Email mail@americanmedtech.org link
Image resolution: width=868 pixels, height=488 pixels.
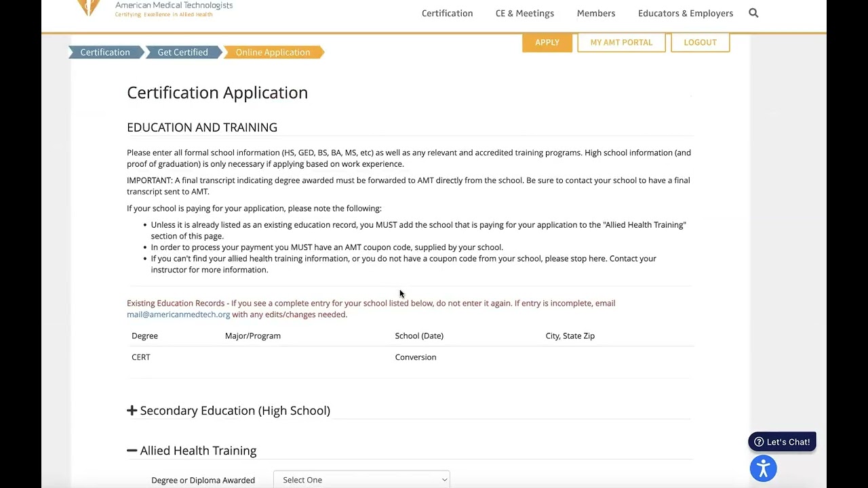(178, 314)
